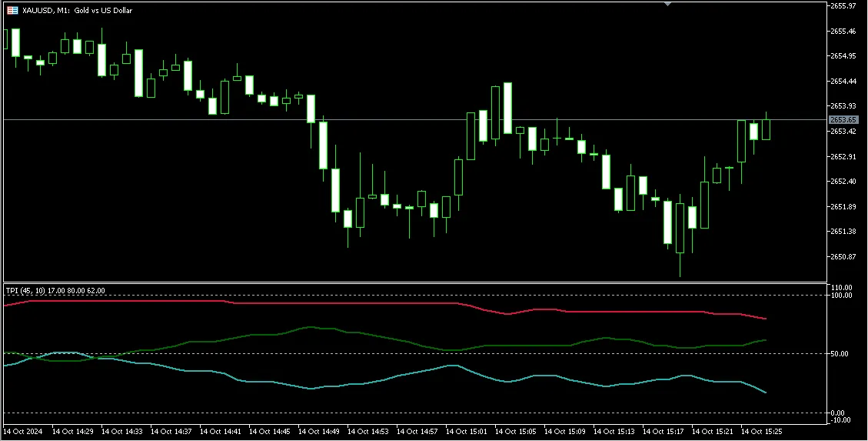Image resolution: width=868 pixels, height=441 pixels.
Task: Click the '14 Oct 15:17' time label
Action: (663, 431)
